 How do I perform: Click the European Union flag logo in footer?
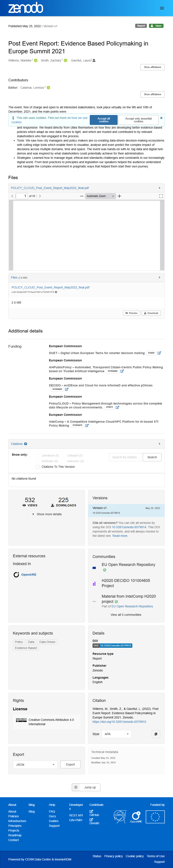[x=155, y=817]
